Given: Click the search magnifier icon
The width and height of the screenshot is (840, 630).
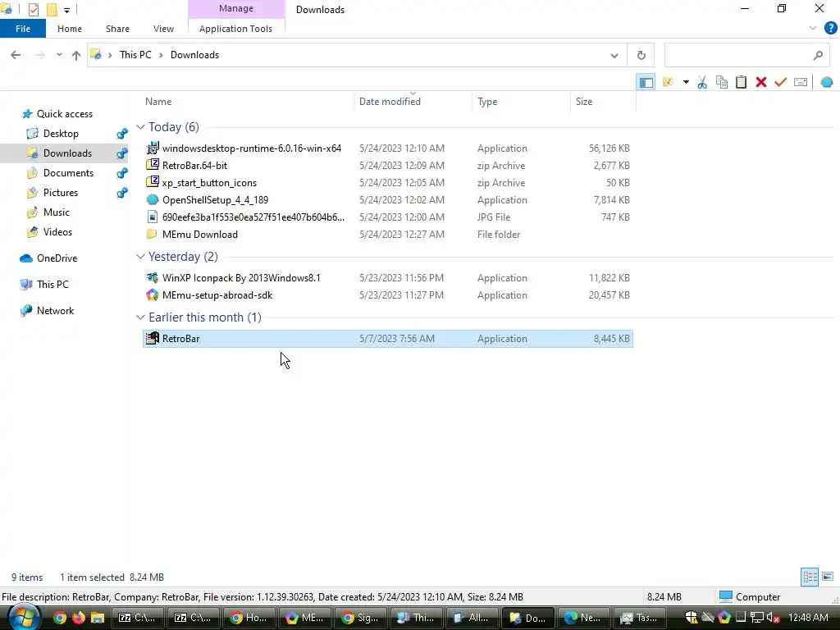Looking at the screenshot, I should (x=818, y=55).
